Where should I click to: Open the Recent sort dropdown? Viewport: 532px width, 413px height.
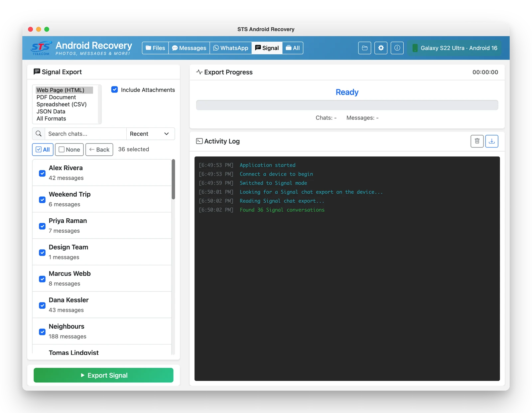click(151, 134)
